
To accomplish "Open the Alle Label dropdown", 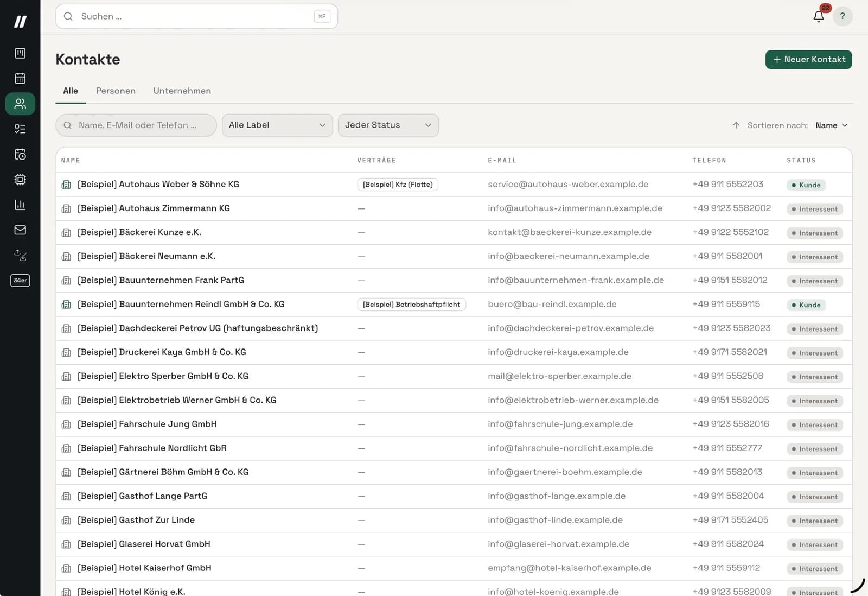I will point(277,125).
